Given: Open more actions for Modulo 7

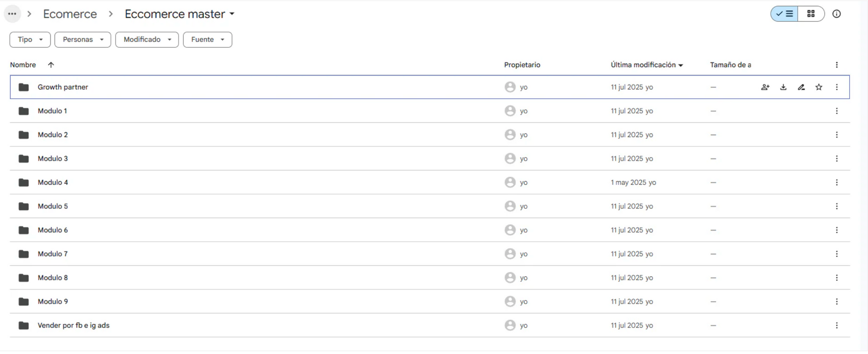Looking at the screenshot, I should (x=837, y=254).
